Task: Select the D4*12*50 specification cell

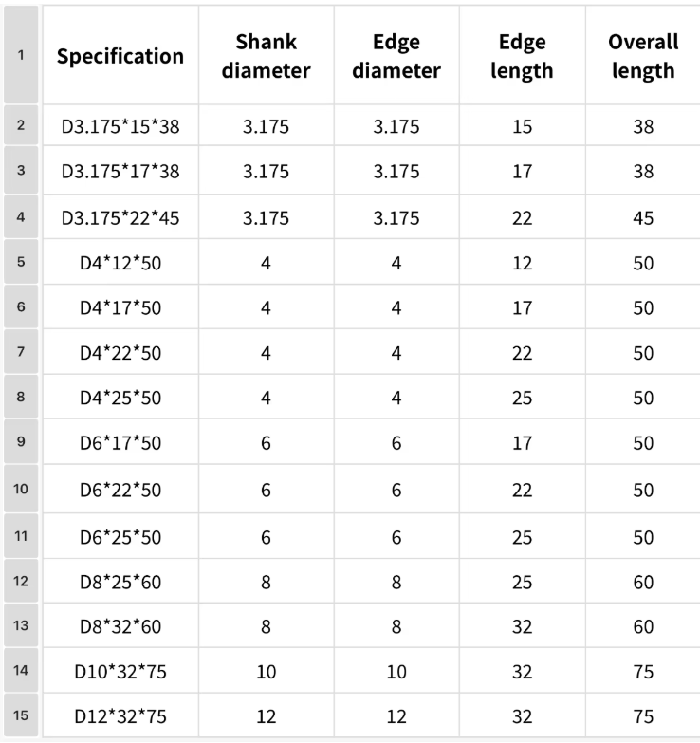Action: click(120, 263)
